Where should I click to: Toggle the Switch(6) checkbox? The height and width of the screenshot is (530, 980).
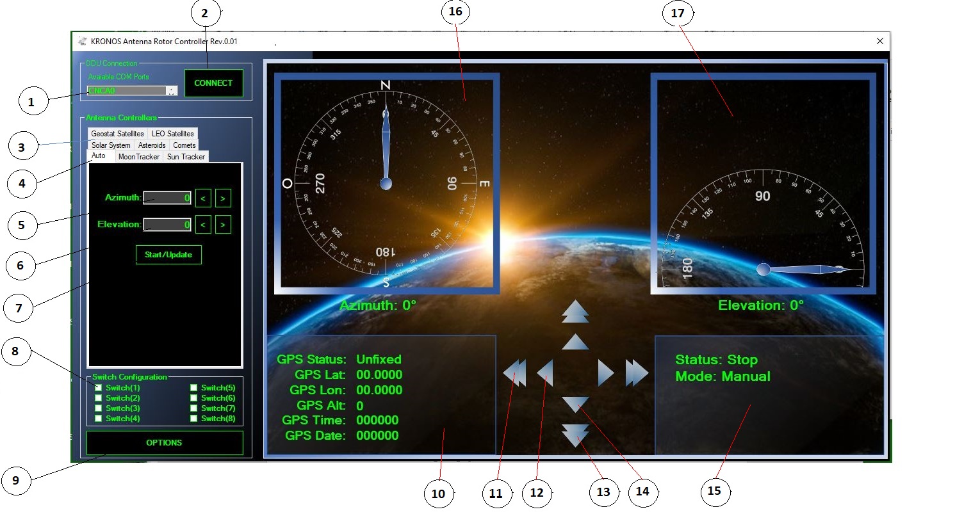193,398
